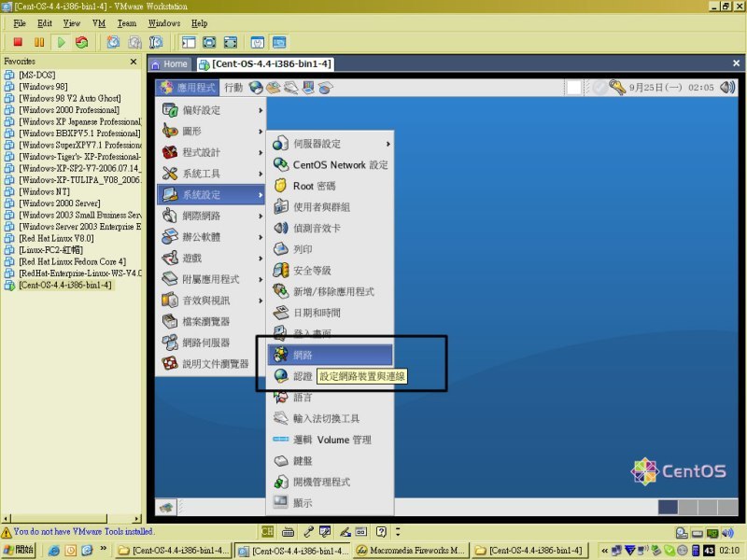Select [MS-DOS] in Favorites
747x560 pixels.
[36, 75]
